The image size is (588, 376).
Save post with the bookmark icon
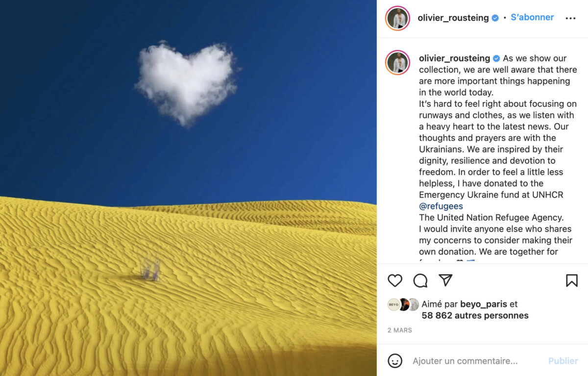click(571, 280)
